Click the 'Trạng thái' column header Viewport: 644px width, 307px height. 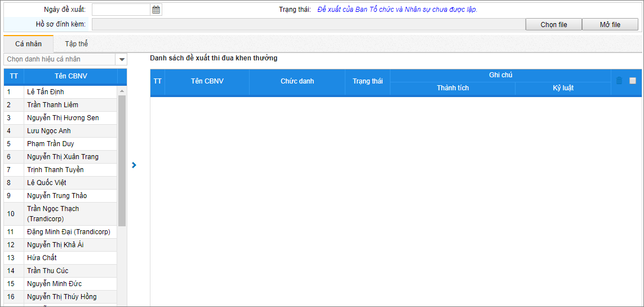click(367, 81)
